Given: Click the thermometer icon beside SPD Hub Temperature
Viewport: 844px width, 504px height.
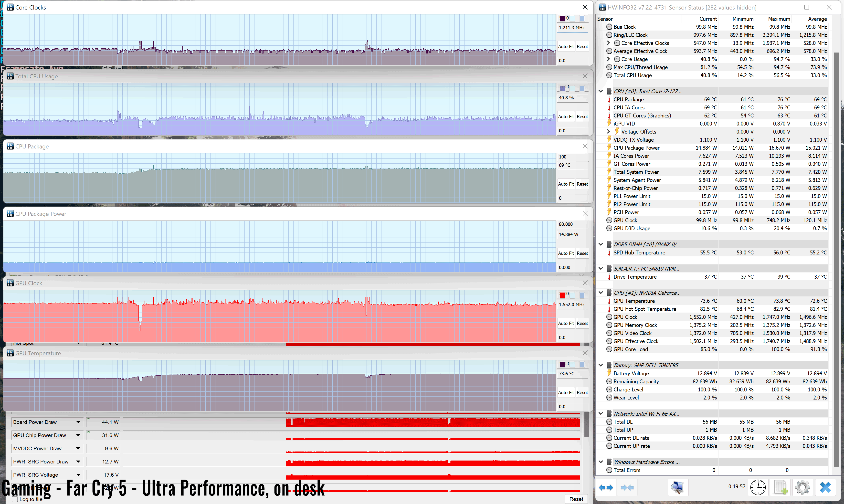Looking at the screenshot, I should pyautogui.click(x=609, y=253).
